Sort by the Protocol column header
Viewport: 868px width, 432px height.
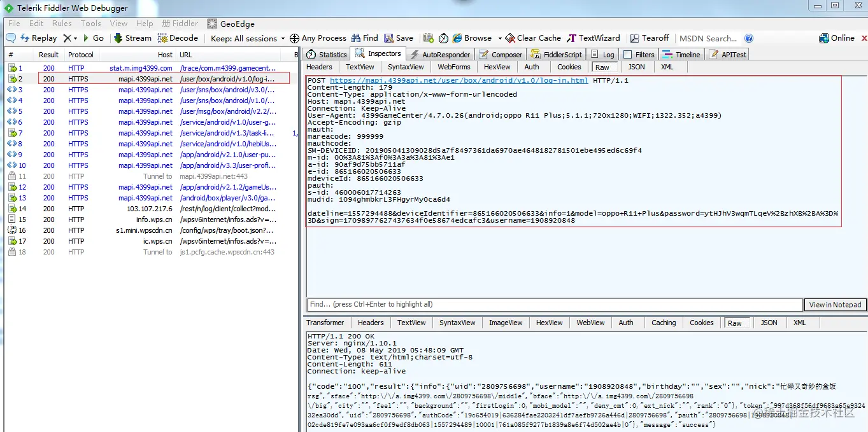[x=81, y=55]
